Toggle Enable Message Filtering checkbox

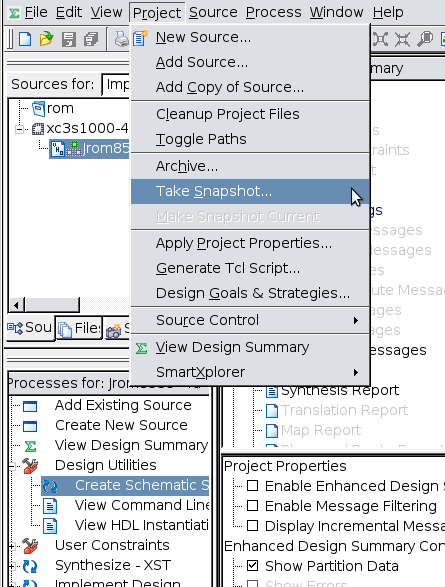[x=253, y=505]
